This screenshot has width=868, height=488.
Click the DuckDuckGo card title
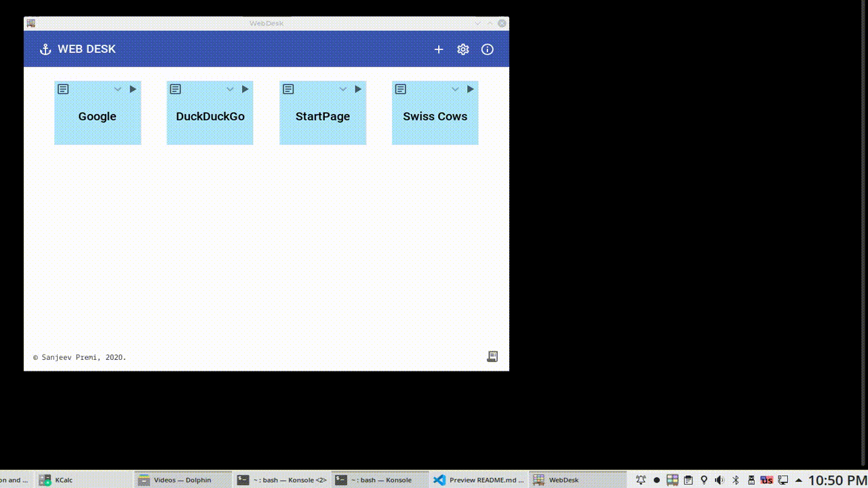click(210, 117)
